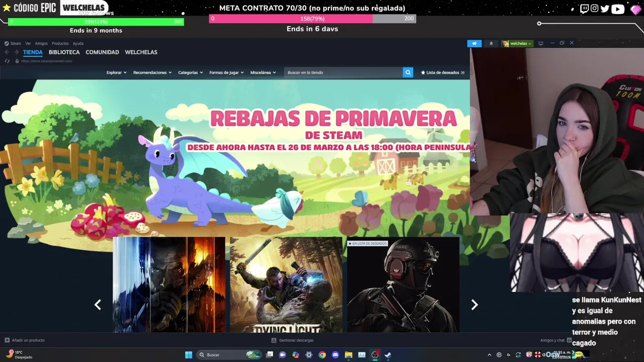This screenshot has height=362, width=644.
Task: Expand the Recomendaciones dropdown
Action: click(x=152, y=72)
